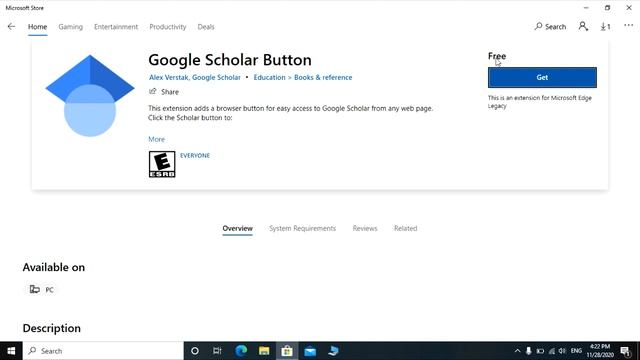Click the taskbar Search box
640x360 pixels.
(103, 351)
